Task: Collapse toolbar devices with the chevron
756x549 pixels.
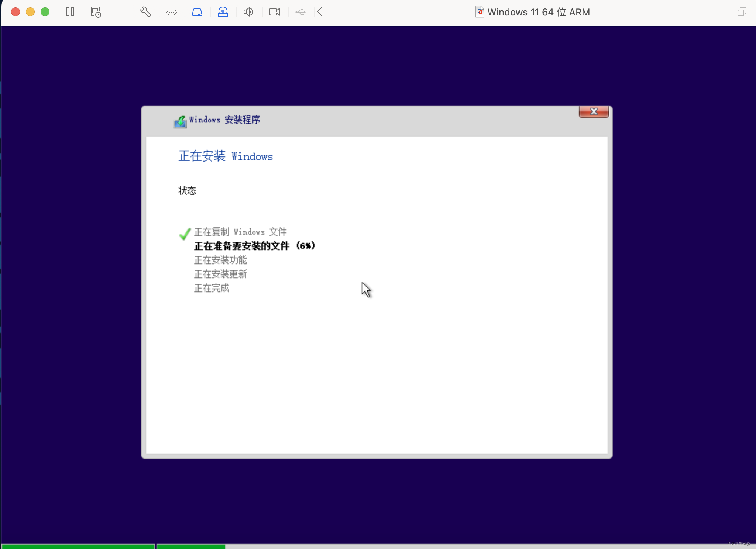Action: coord(320,12)
